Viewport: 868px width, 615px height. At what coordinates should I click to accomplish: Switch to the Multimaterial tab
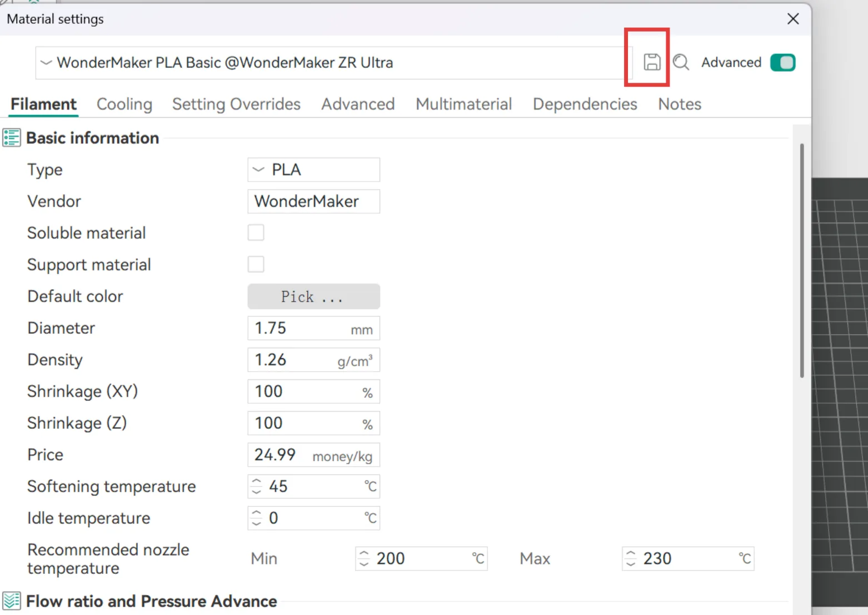click(x=464, y=104)
